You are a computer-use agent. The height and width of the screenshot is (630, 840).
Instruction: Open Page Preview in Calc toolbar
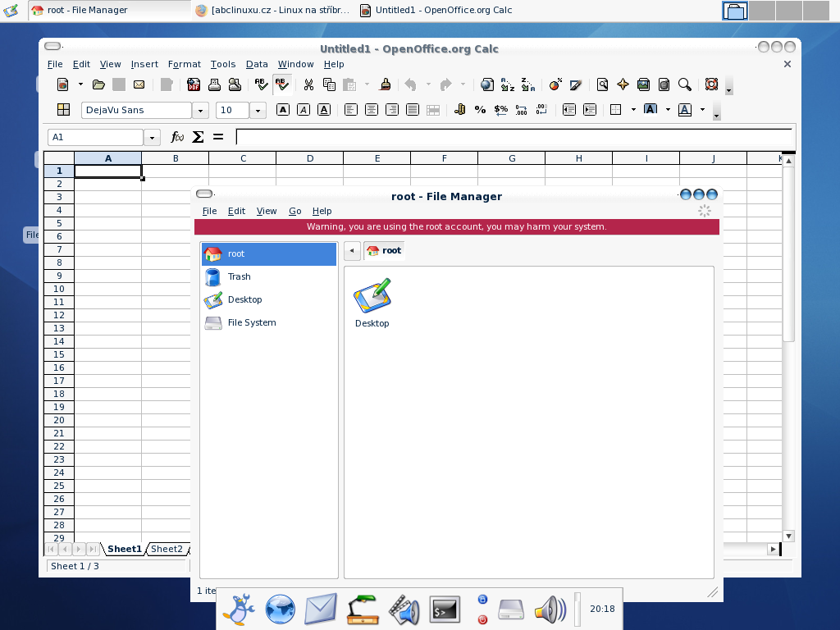coord(235,84)
